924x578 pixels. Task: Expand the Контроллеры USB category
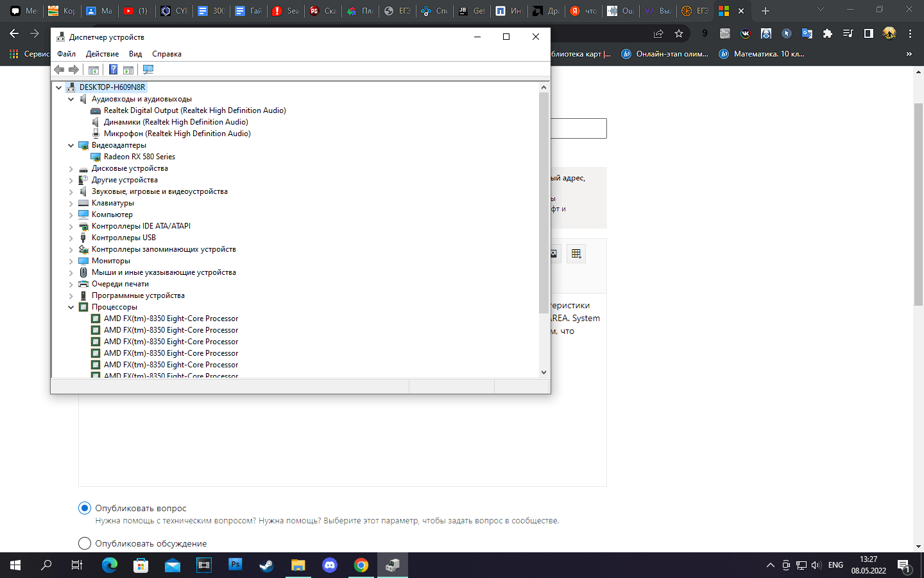[71, 238]
